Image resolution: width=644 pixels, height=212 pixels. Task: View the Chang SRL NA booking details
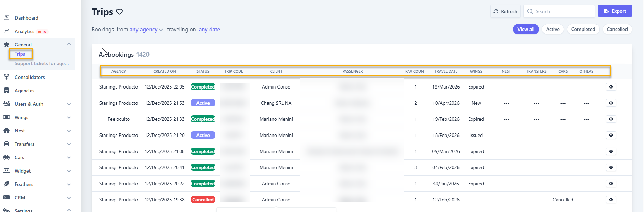[x=611, y=103]
